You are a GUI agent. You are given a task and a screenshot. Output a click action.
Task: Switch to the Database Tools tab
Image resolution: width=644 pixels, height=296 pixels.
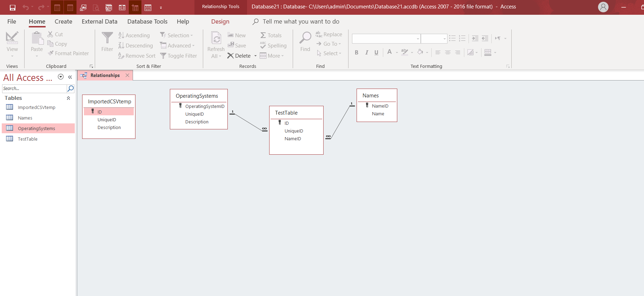pos(147,21)
